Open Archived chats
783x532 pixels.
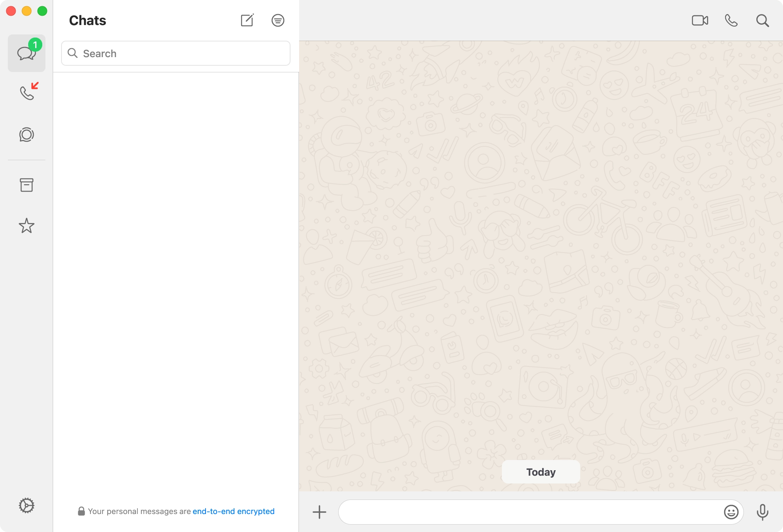[26, 185]
